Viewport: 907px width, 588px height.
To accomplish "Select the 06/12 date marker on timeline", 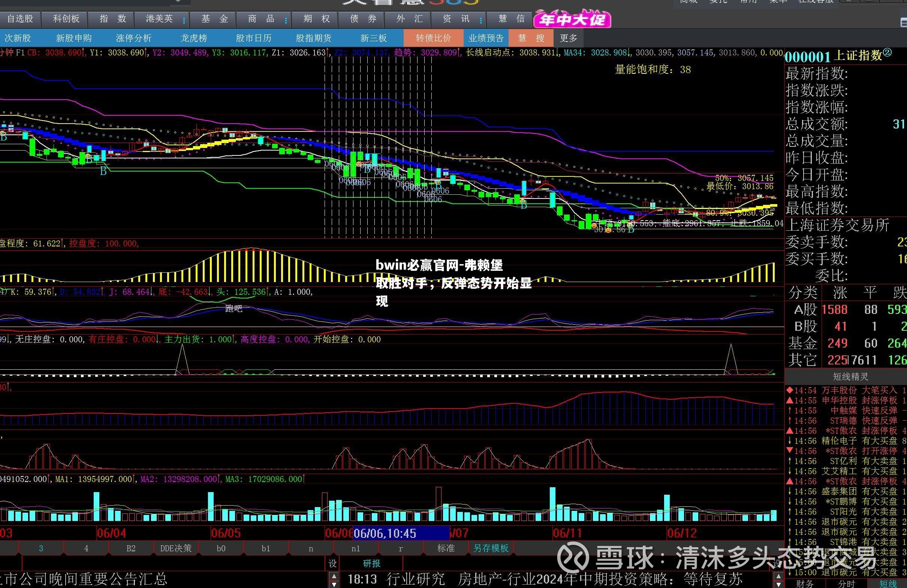I will [682, 533].
